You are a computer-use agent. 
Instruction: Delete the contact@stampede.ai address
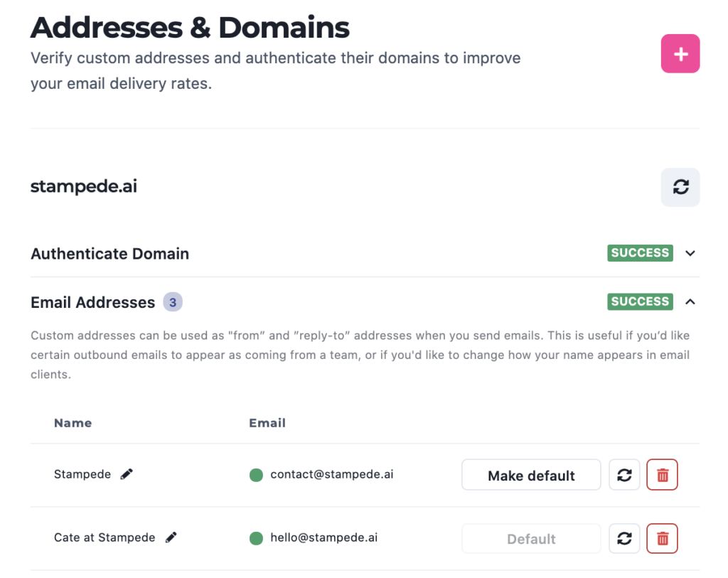[x=663, y=475]
